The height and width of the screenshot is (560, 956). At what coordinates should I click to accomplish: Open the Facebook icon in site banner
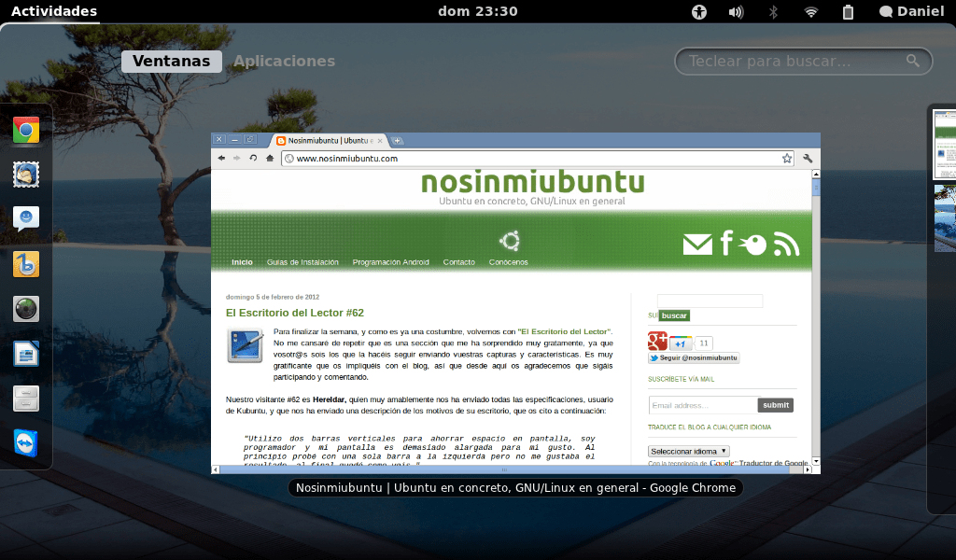coord(726,243)
